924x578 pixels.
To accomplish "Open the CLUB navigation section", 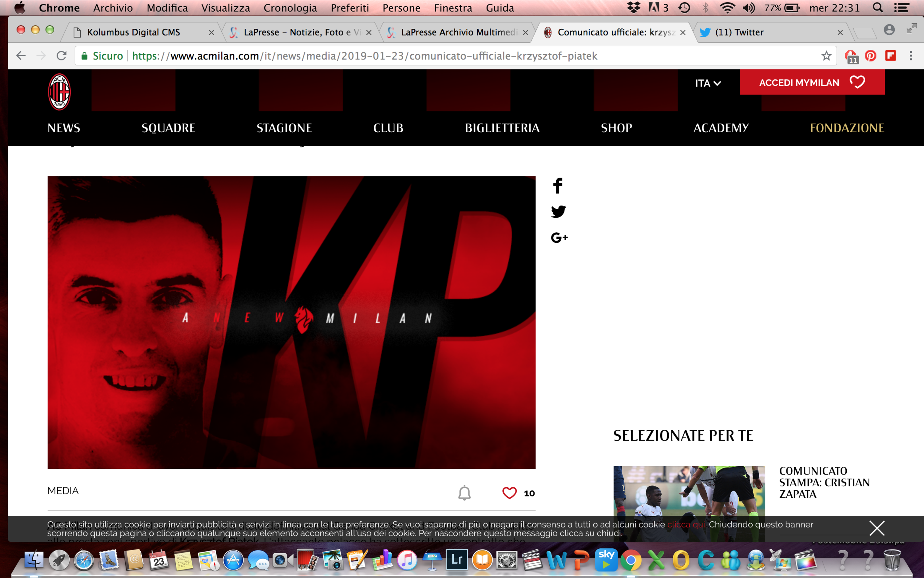I will [388, 128].
